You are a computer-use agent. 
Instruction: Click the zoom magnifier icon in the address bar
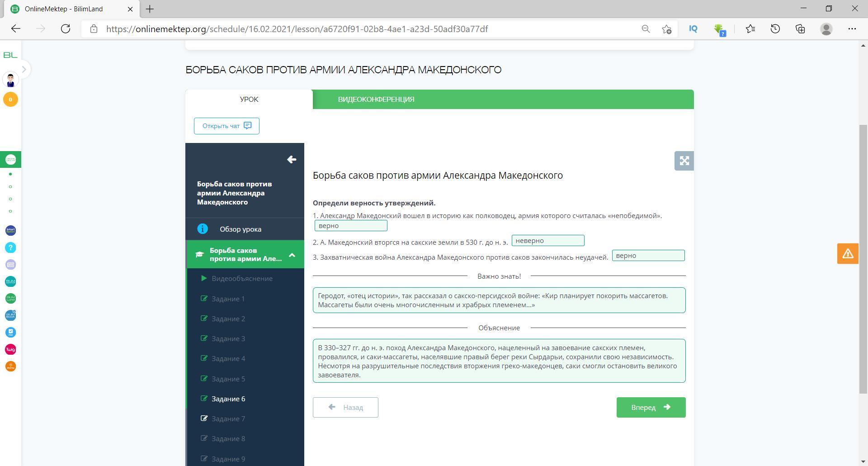646,29
